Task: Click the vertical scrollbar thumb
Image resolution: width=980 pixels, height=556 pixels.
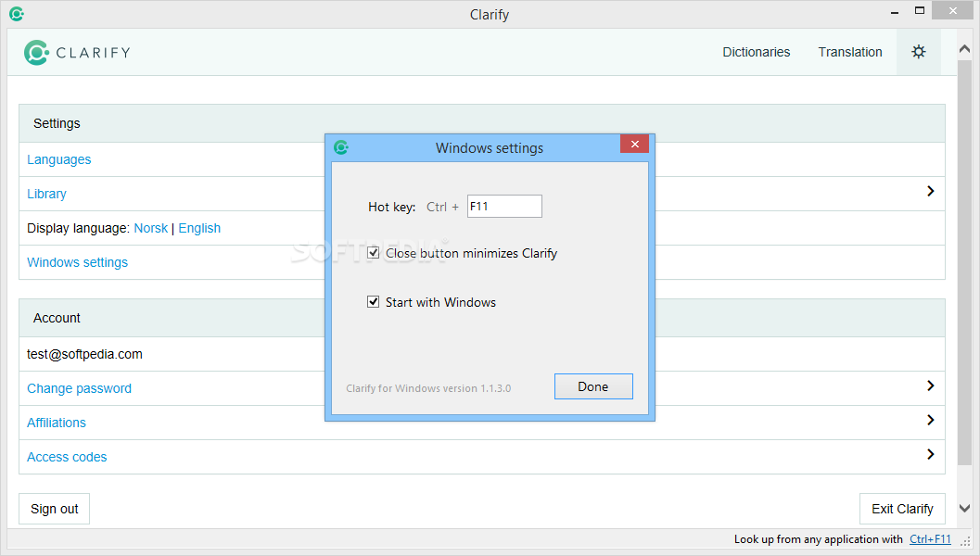Action: coord(964,262)
